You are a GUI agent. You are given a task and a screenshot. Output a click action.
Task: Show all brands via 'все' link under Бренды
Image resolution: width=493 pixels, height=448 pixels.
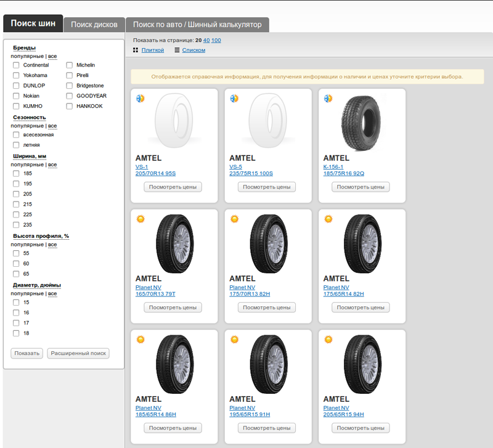point(52,56)
